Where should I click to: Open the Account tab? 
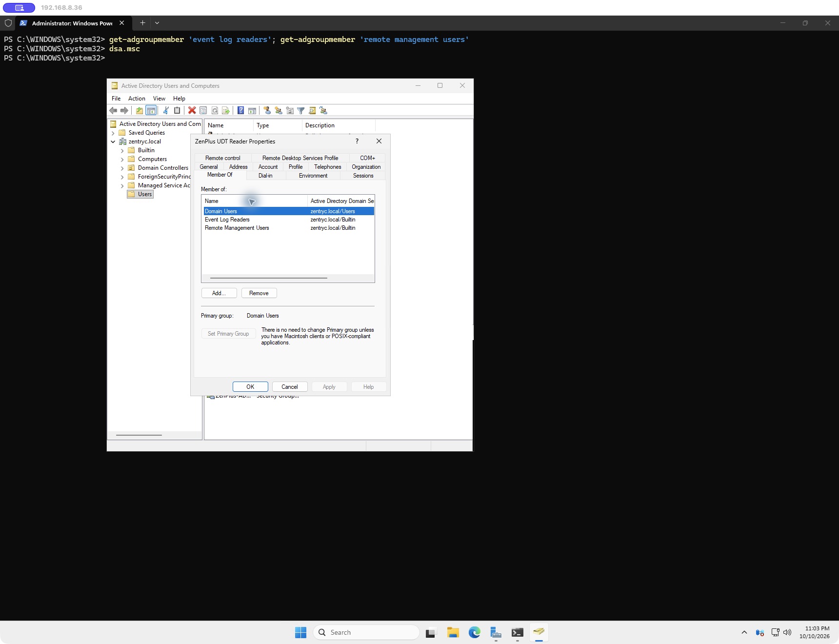point(268,167)
